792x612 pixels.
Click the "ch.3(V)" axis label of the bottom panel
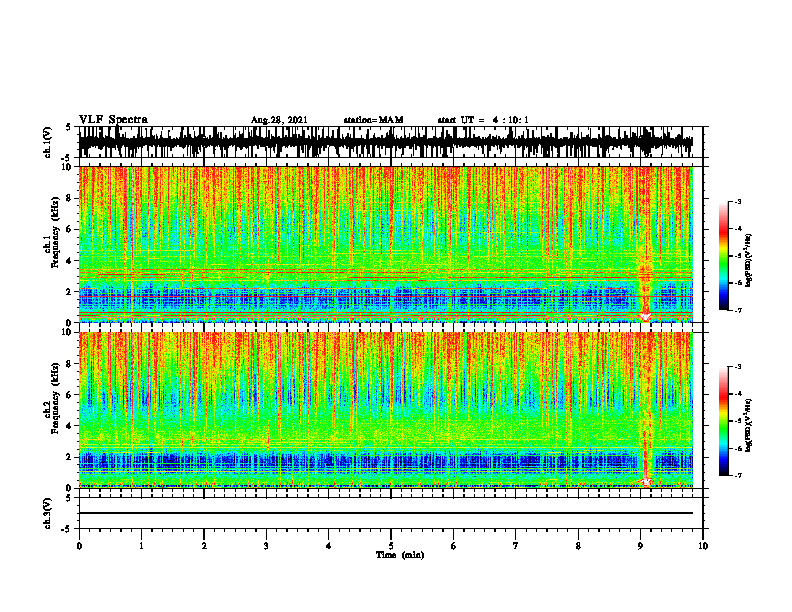(x=48, y=513)
